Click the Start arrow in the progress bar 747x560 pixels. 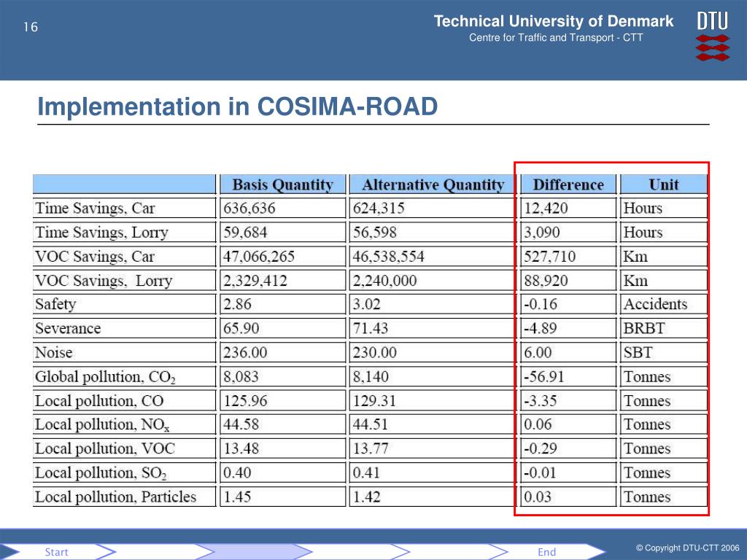click(x=57, y=552)
